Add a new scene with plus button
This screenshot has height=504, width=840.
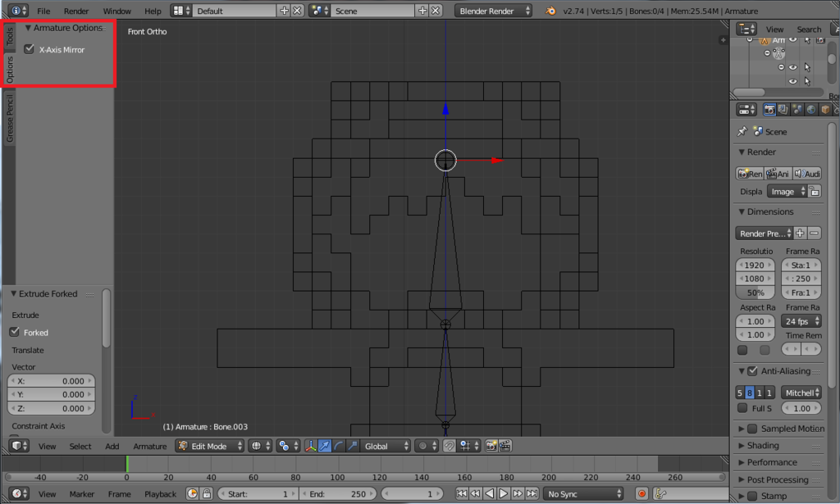422,11
